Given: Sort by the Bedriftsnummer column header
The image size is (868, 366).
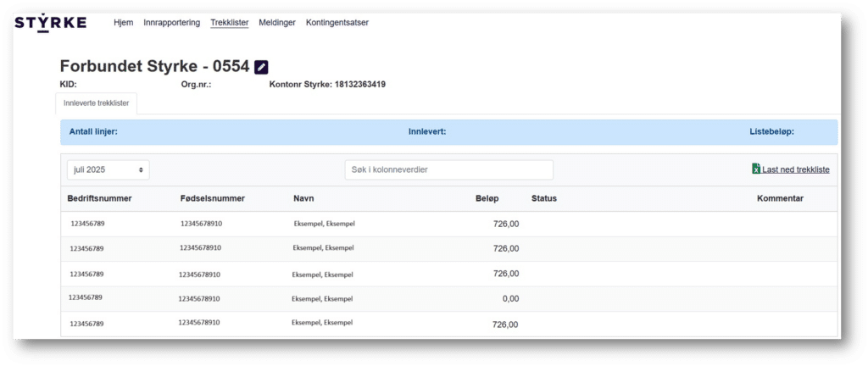Looking at the screenshot, I should pyautogui.click(x=99, y=198).
